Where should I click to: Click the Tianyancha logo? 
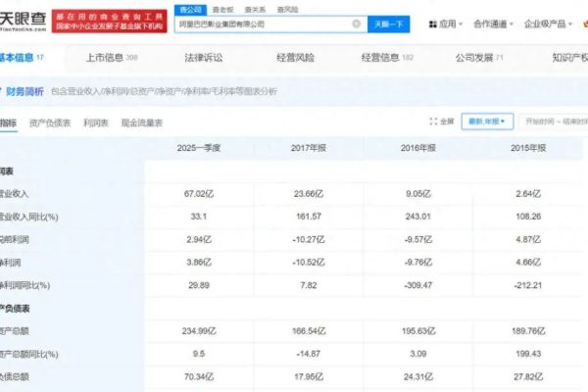click(x=23, y=21)
